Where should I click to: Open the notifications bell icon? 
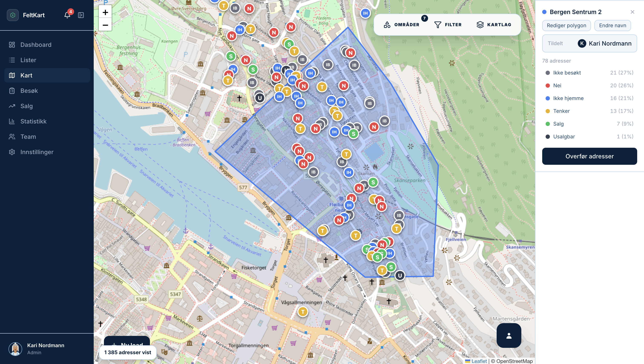[x=67, y=15]
